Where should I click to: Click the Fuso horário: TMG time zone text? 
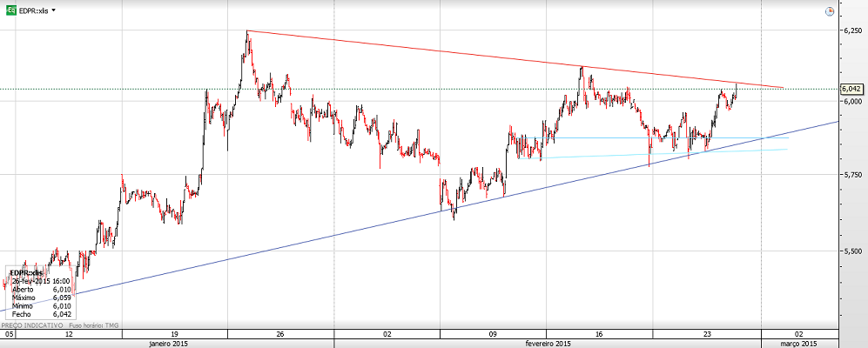pyautogui.click(x=93, y=325)
